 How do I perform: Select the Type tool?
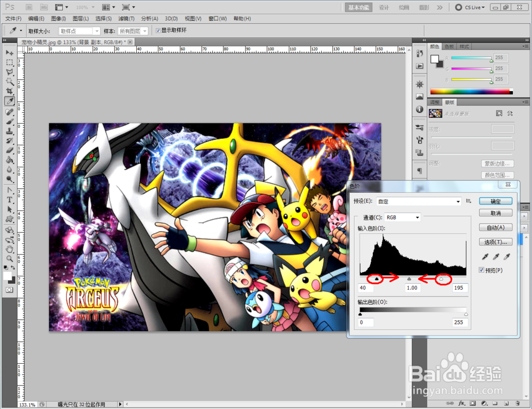pyautogui.click(x=10, y=200)
